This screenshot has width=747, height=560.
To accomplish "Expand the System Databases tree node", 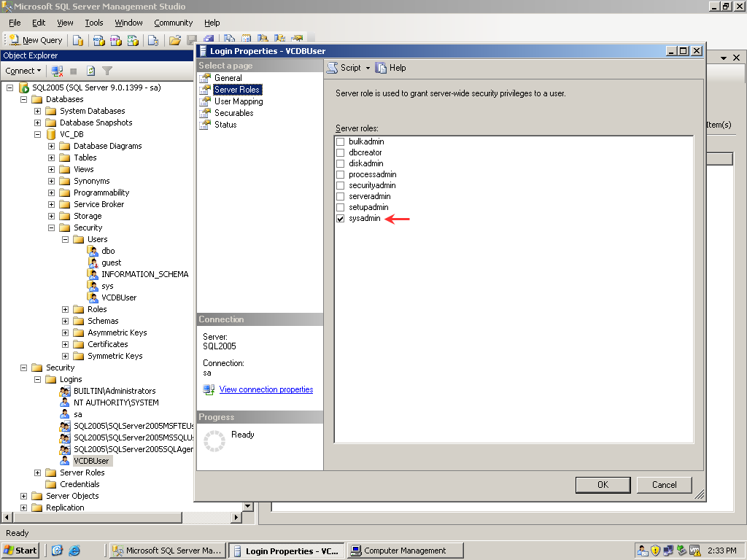I will (x=37, y=111).
